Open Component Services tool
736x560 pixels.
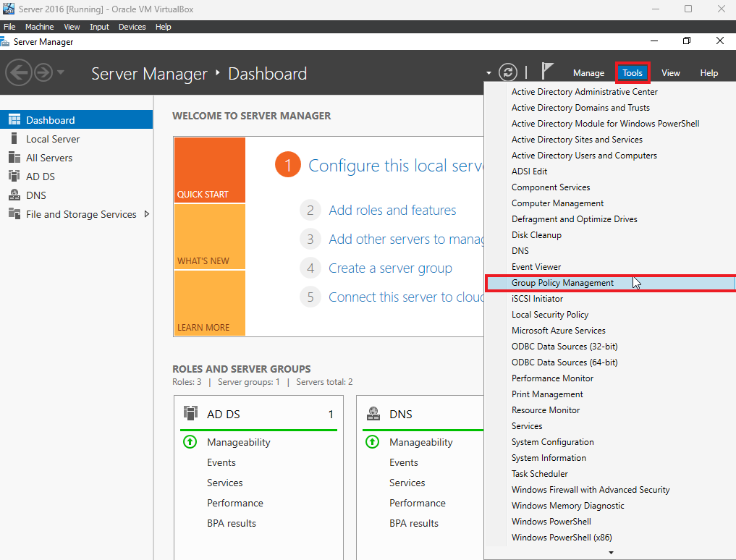(551, 187)
